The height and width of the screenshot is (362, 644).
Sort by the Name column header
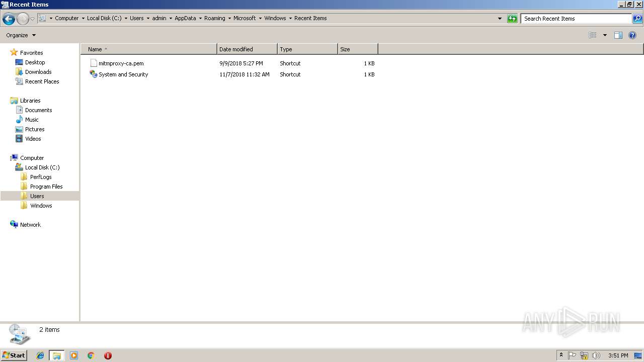pos(149,49)
